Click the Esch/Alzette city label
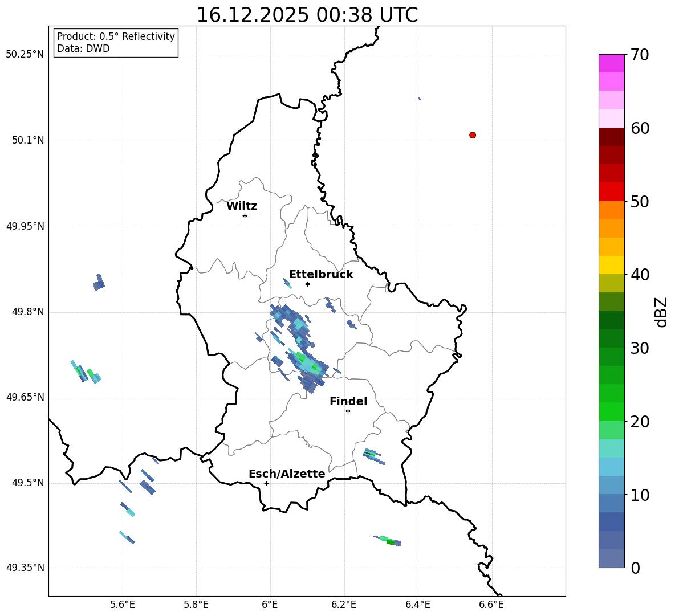This screenshot has width=675, height=616. pyautogui.click(x=287, y=474)
